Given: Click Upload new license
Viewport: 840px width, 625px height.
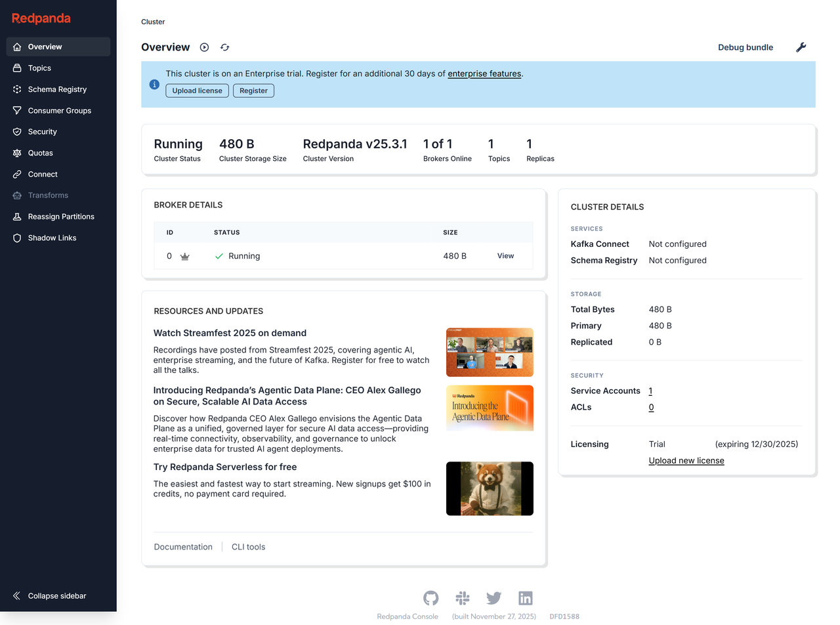Looking at the screenshot, I should pos(686,460).
